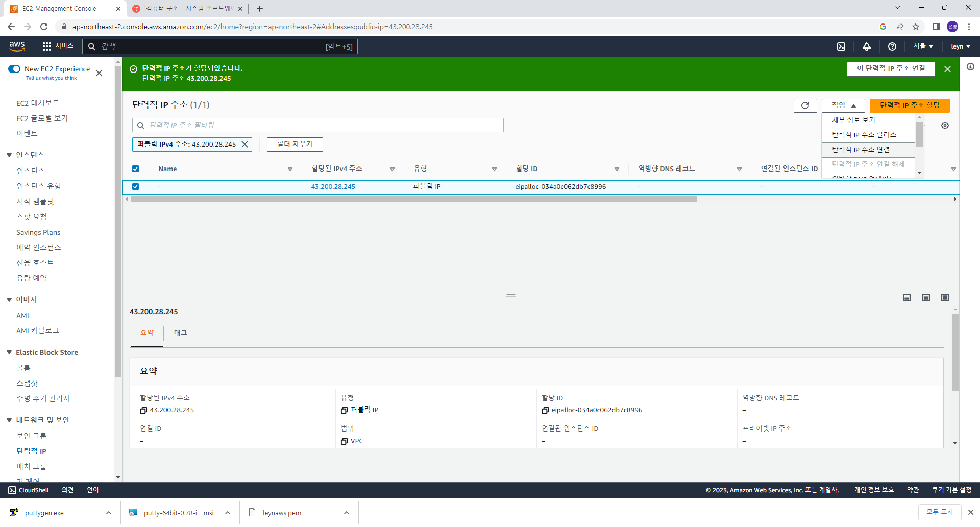Open the services grid menu icon
Viewport: 980px width, 527px height.
(x=47, y=46)
